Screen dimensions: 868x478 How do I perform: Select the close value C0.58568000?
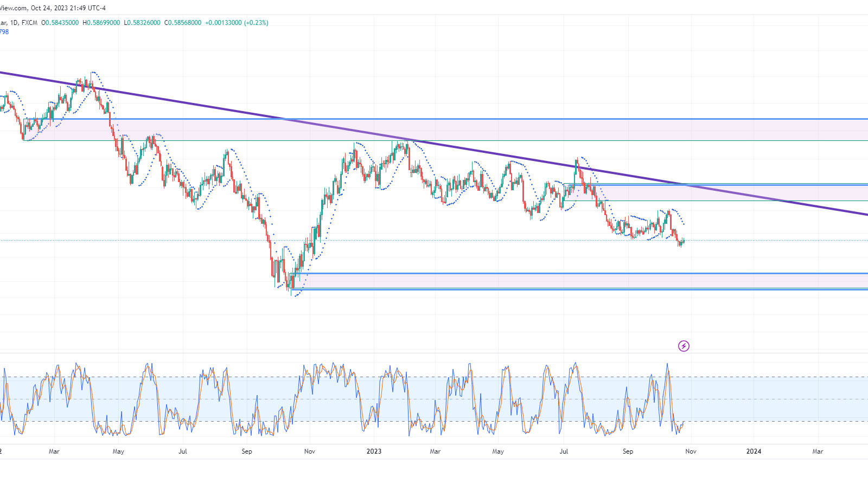(183, 23)
